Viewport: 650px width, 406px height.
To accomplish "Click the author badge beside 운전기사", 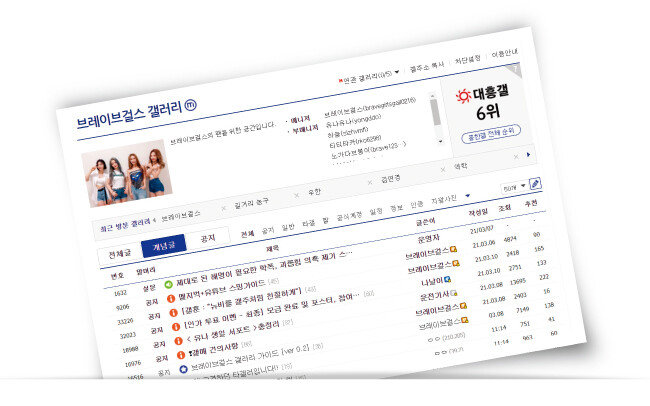I will (454, 293).
